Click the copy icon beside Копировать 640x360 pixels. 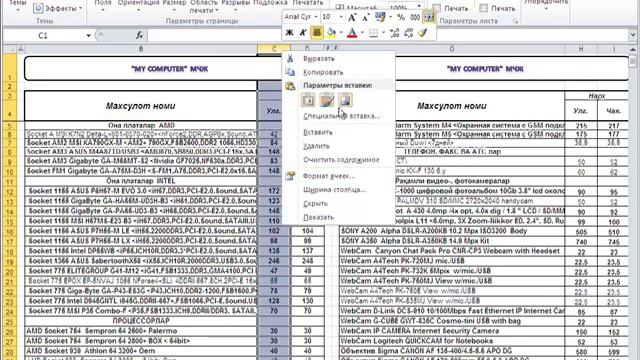tap(290, 72)
